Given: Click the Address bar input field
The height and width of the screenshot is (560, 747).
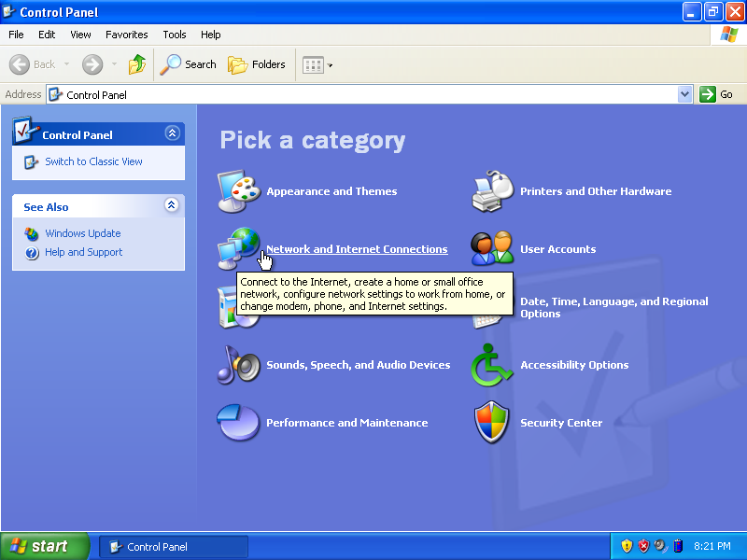Looking at the screenshot, I should (362, 94).
